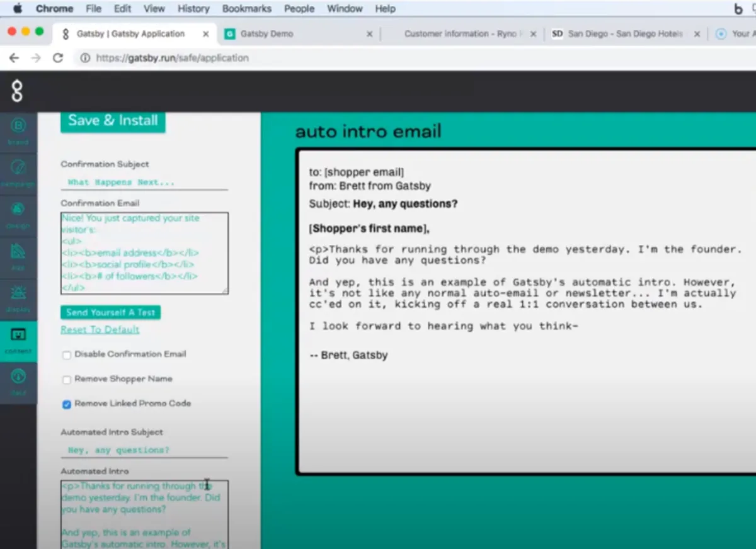Go forward with the browser forward arrow

click(x=36, y=58)
